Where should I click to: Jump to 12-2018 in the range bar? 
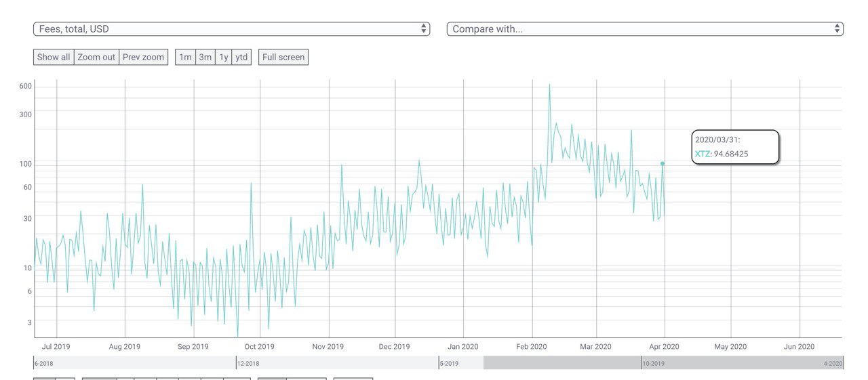tap(249, 364)
